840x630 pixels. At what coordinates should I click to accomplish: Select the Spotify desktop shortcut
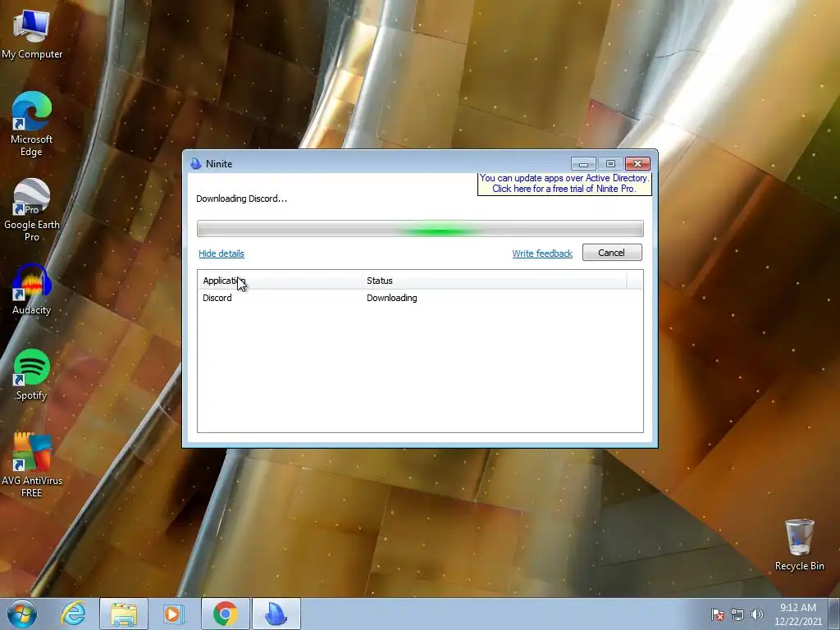[x=32, y=375]
